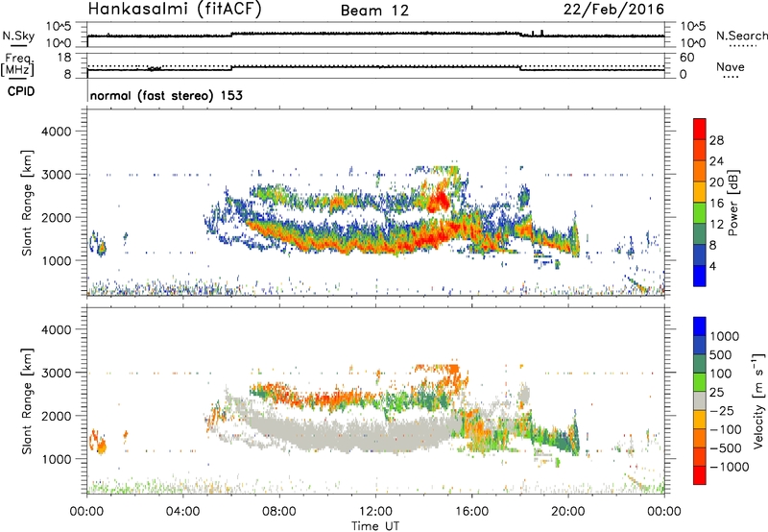
Task: Click the Velocity panel 'Slant Range [km]' label
Action: 27,401
